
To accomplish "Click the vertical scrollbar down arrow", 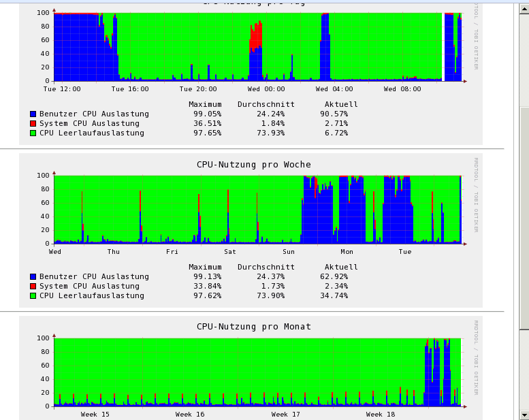I will pyautogui.click(x=524, y=413).
